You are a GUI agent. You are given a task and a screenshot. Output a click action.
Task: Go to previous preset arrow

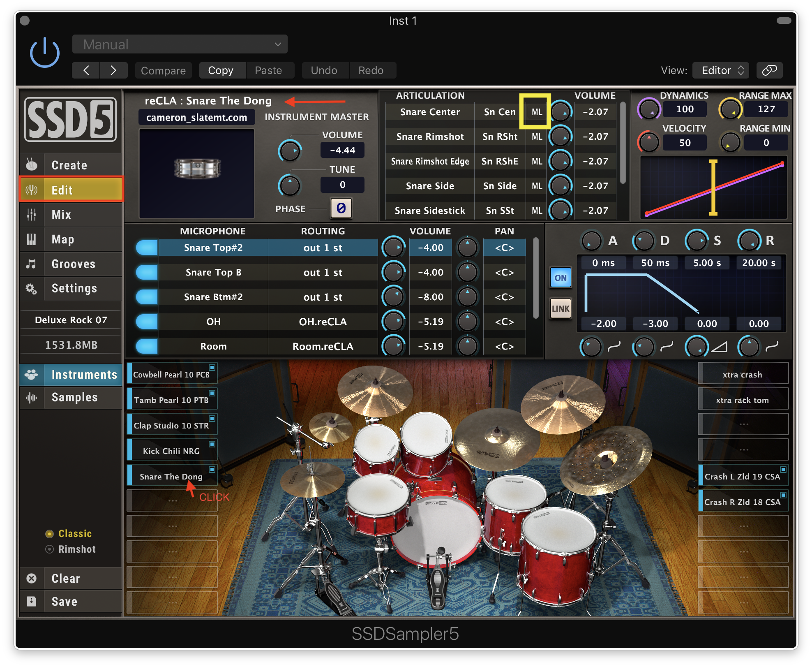(x=86, y=70)
